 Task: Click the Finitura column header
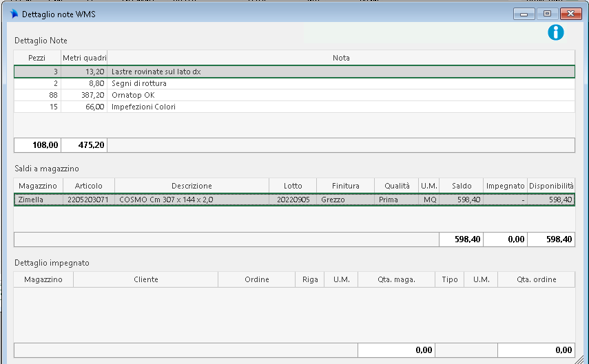346,186
